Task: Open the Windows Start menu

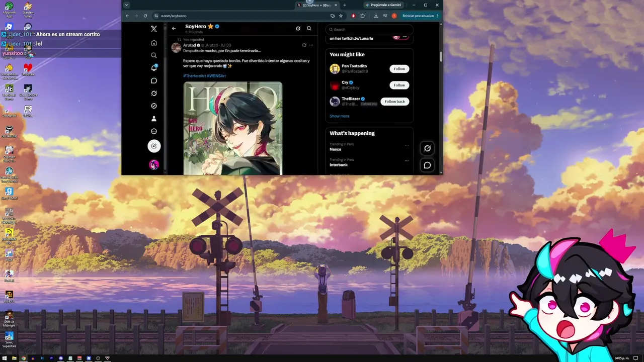Action: [x=5, y=358]
